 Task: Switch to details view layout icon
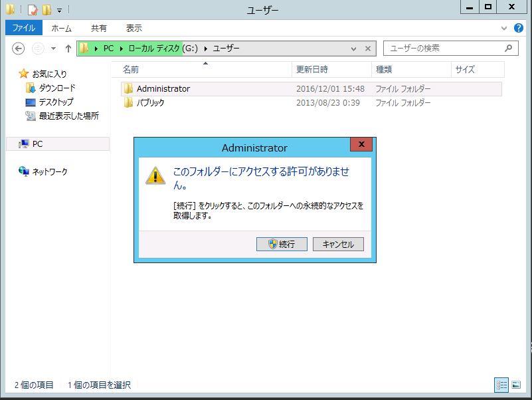[x=501, y=385]
